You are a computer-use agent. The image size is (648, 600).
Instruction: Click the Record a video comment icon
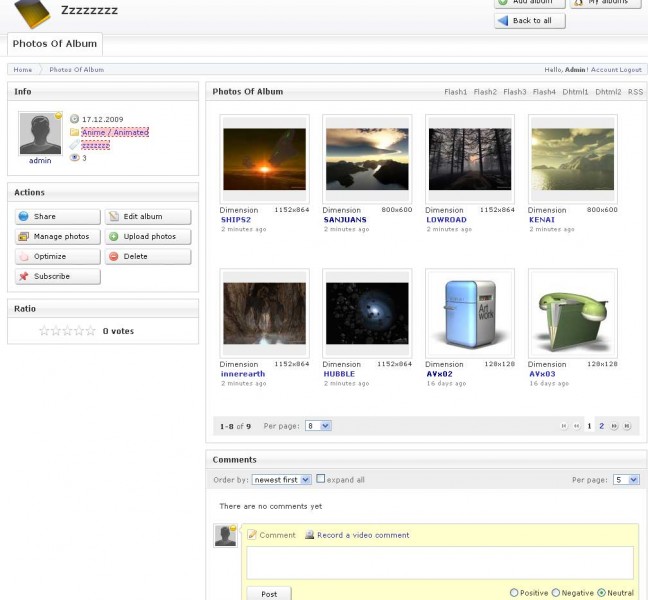tap(310, 535)
